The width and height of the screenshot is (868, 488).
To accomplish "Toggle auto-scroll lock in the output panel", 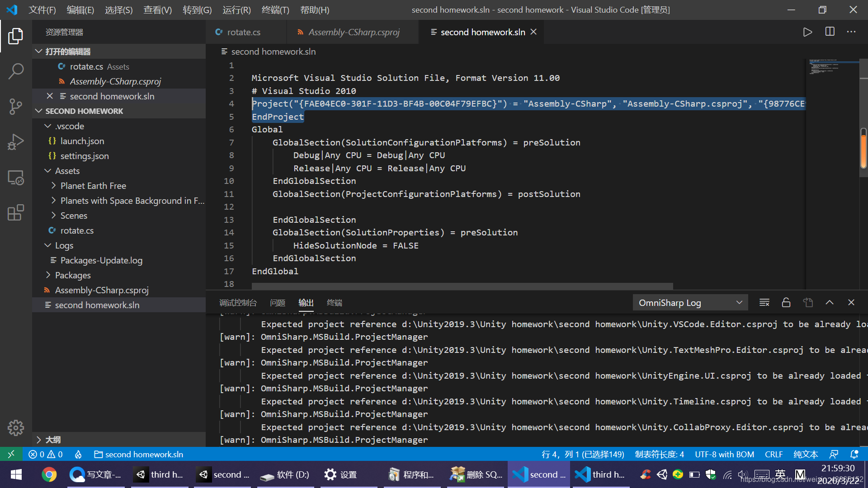I will pos(786,302).
